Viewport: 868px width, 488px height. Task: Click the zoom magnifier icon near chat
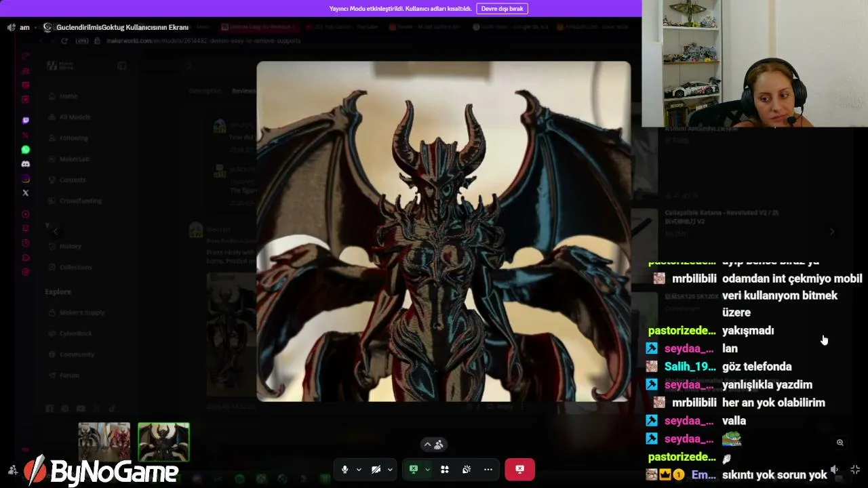point(840,443)
